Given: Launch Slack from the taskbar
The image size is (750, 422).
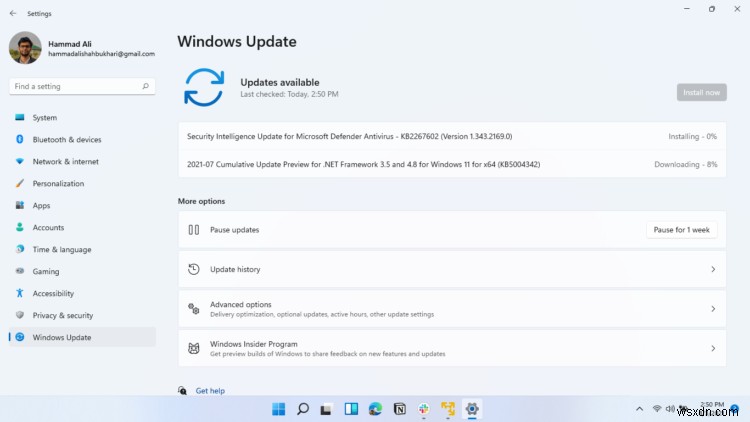Looking at the screenshot, I should (424, 409).
